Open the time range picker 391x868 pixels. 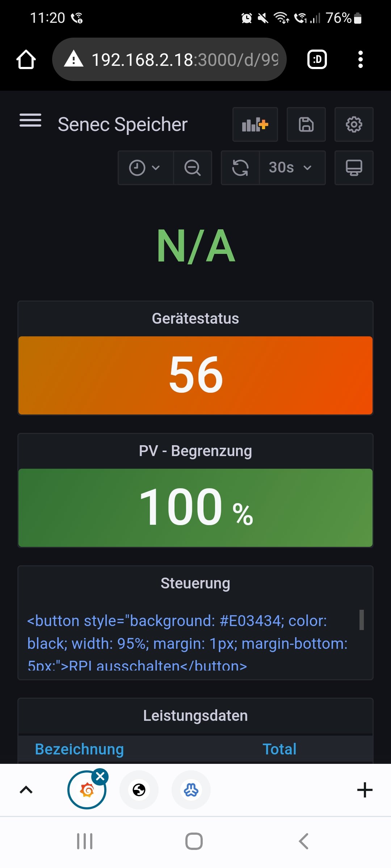pyautogui.click(x=145, y=168)
